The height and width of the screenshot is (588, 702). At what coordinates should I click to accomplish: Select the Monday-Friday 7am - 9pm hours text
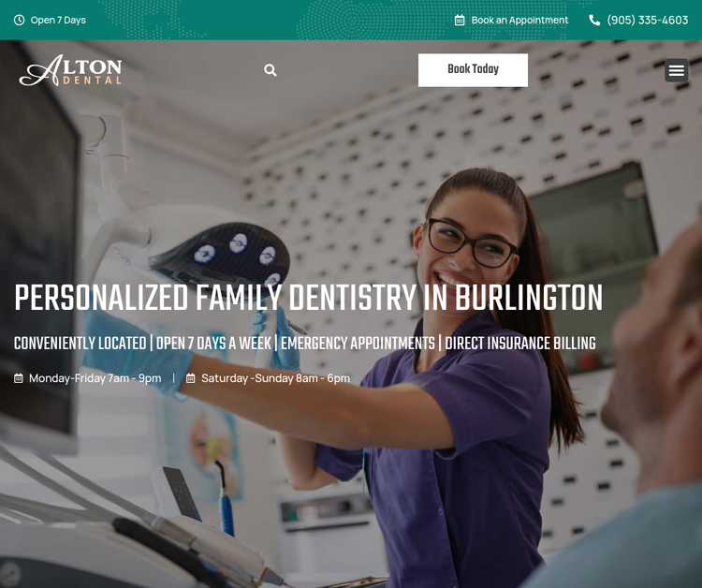pos(95,378)
